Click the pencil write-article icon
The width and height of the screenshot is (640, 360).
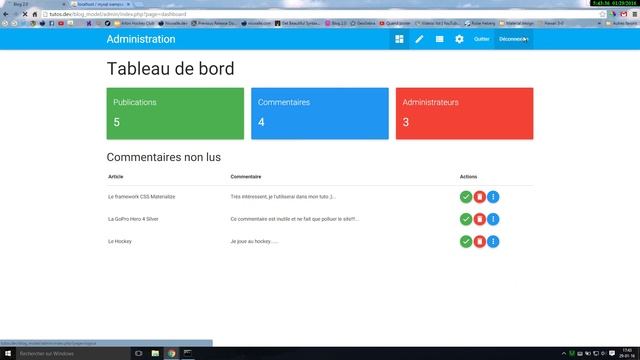pyautogui.click(x=419, y=39)
